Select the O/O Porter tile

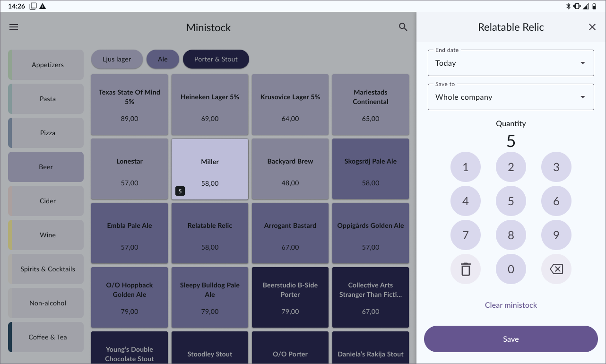pyautogui.click(x=290, y=347)
